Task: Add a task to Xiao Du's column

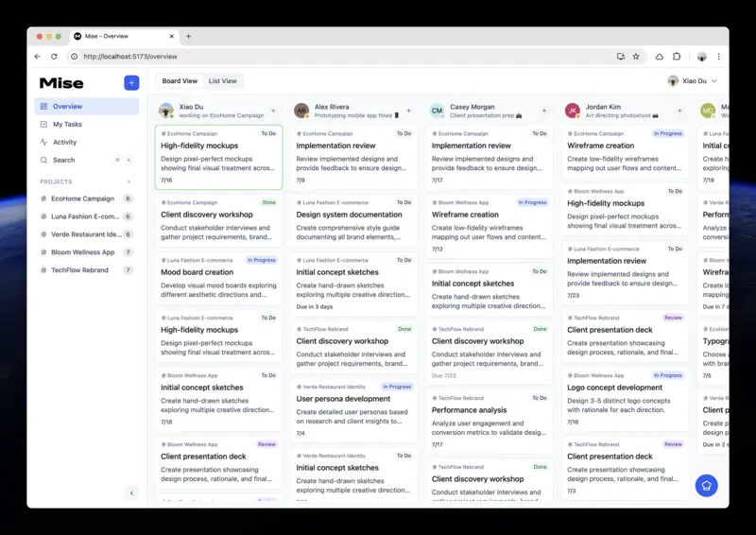Action: 273,111
